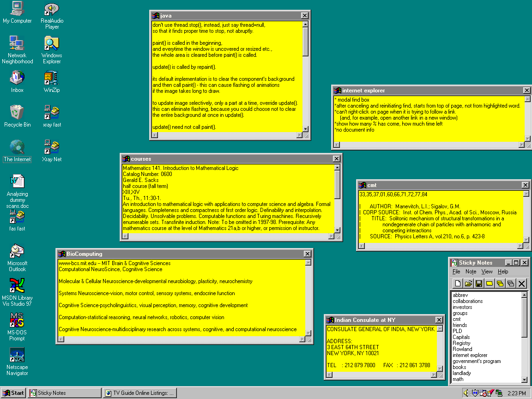Click the down scroll arrow in courses note
Screen dimensions: 532x399
[337, 230]
